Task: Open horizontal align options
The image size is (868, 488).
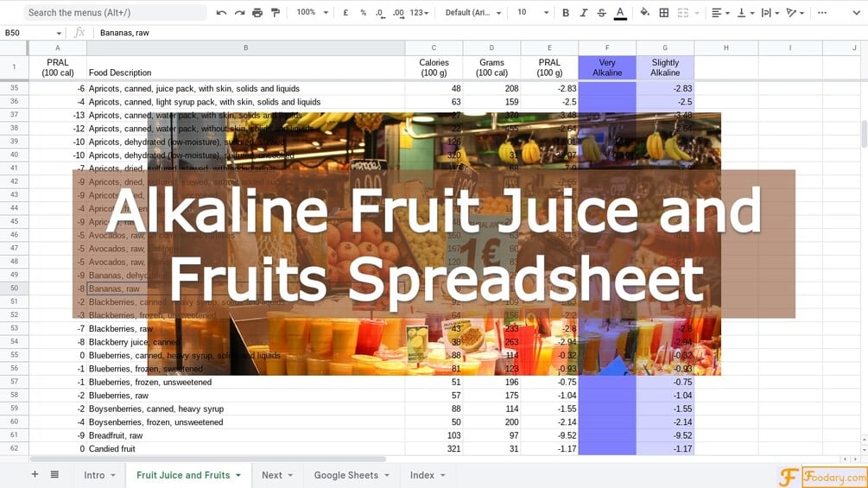Action: (x=720, y=12)
